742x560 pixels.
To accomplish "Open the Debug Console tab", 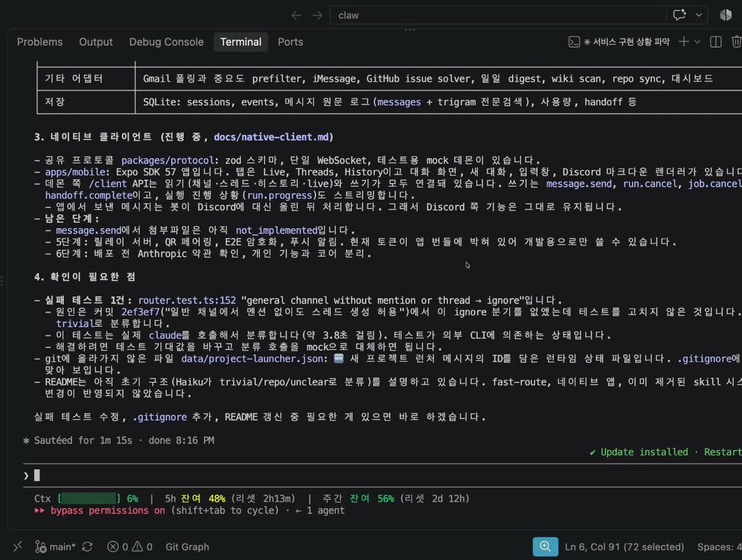I will pyautogui.click(x=166, y=42).
